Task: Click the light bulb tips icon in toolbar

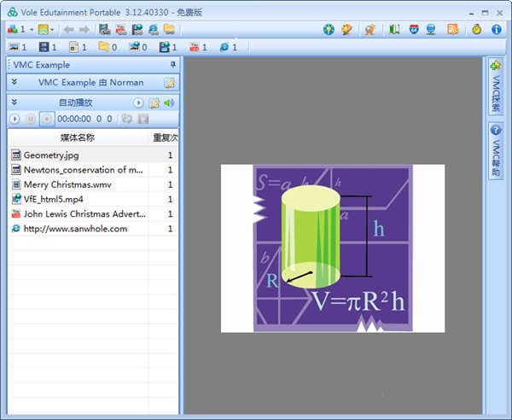Action: click(329, 29)
